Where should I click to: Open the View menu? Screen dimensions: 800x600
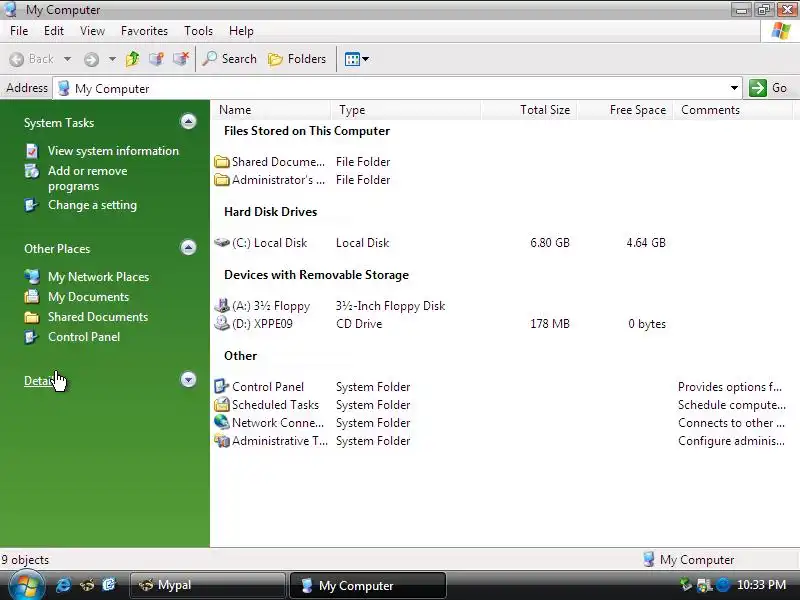(92, 31)
